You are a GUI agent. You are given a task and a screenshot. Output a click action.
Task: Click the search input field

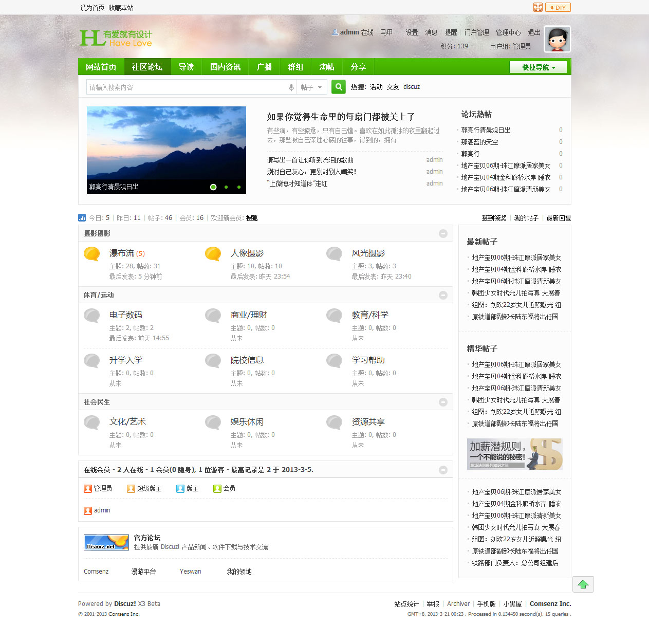pos(187,87)
